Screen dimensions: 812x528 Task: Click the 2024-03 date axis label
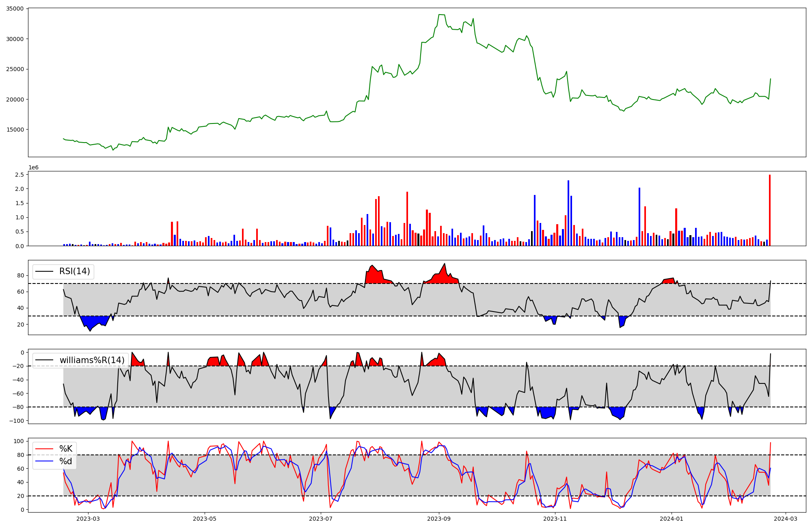(786, 519)
